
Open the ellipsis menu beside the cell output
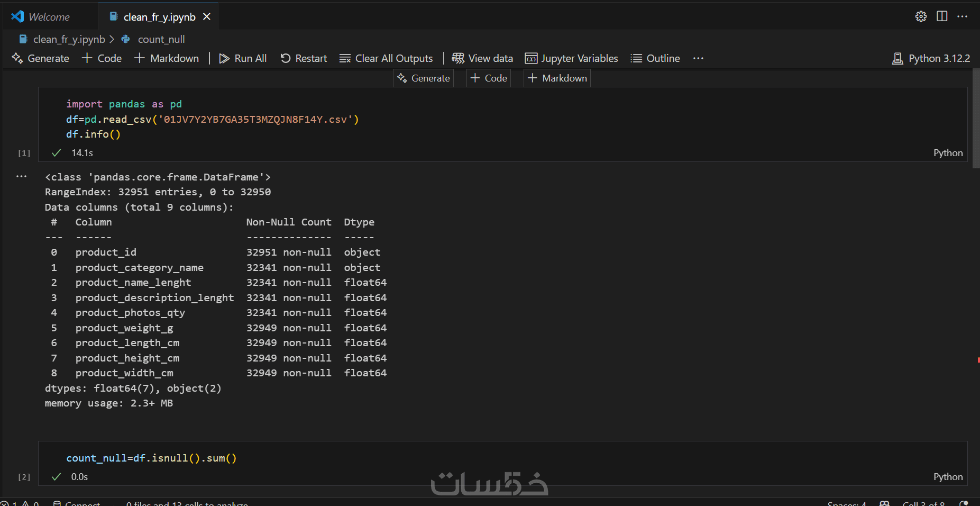[x=21, y=177]
